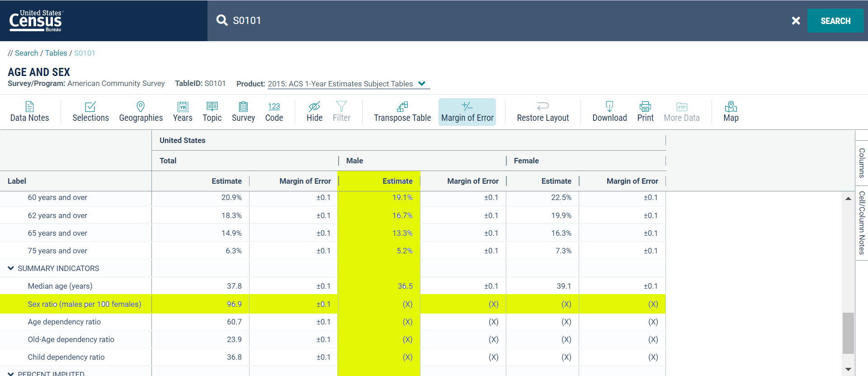This screenshot has width=868, height=376.
Task: Open the Data Notes tool
Action: (29, 112)
